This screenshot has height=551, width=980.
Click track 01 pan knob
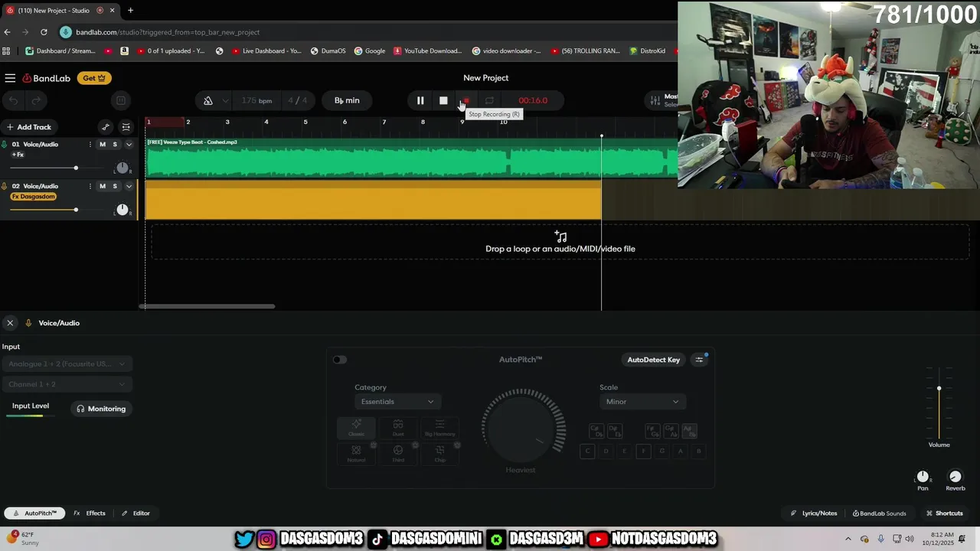(x=122, y=168)
